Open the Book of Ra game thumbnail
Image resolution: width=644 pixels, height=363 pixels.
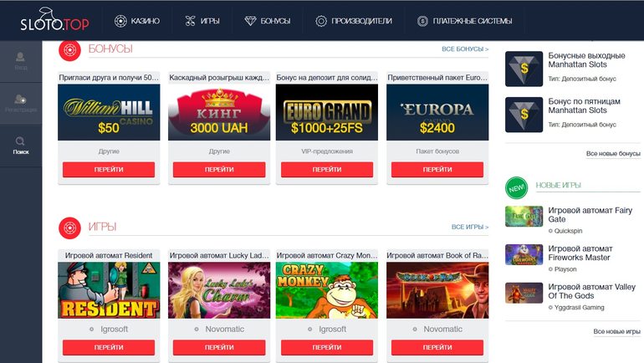[x=437, y=290]
